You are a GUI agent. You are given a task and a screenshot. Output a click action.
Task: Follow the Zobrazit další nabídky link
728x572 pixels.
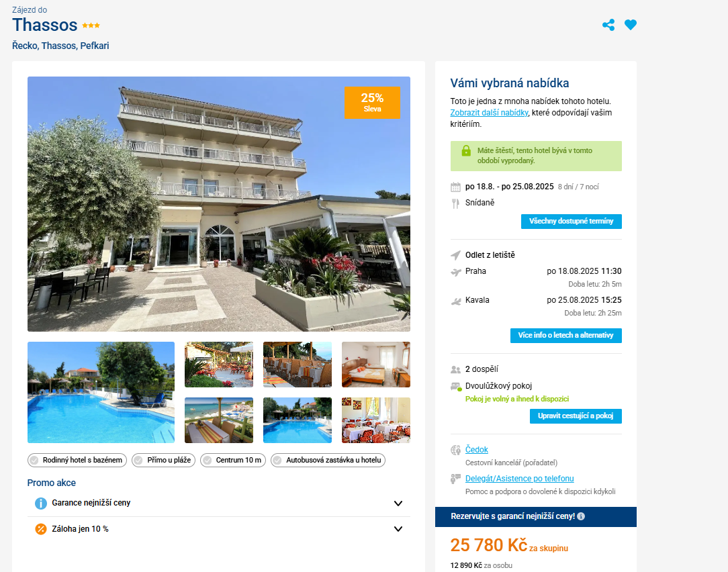(489, 113)
